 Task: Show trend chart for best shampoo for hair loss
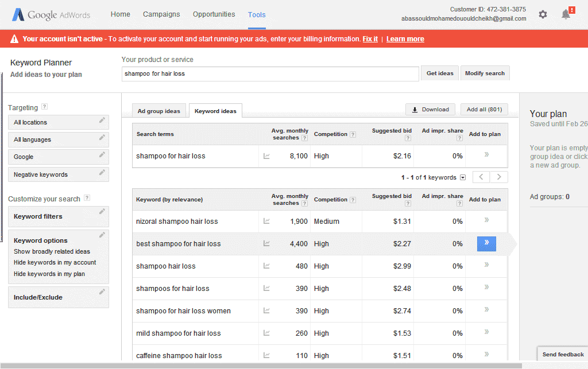click(x=266, y=243)
